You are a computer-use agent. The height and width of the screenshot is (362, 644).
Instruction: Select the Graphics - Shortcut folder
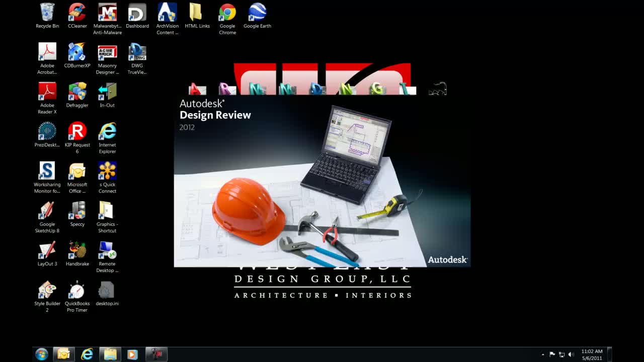click(x=107, y=218)
